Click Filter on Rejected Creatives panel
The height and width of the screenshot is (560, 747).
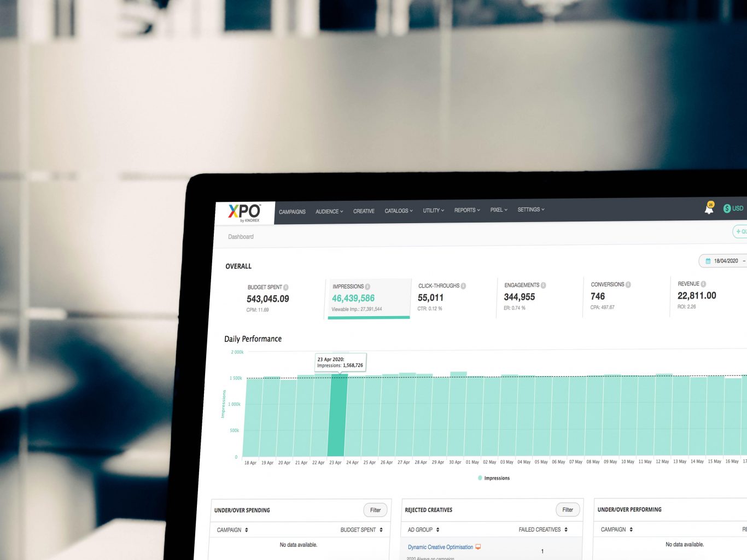click(567, 509)
